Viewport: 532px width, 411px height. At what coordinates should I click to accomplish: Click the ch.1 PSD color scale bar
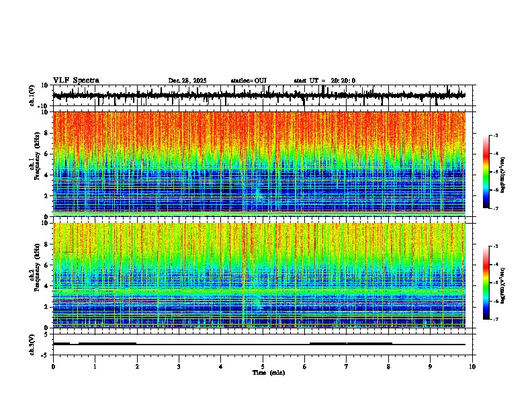[486, 172]
